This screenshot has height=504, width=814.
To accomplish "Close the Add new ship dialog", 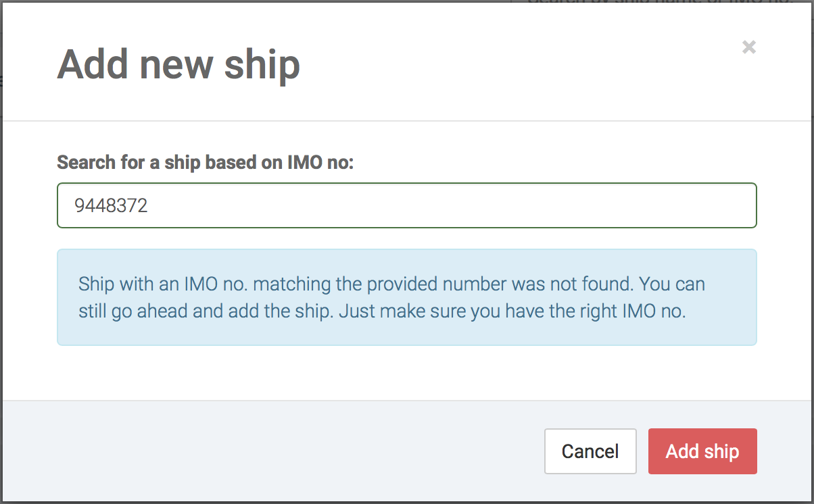I will 748,47.
